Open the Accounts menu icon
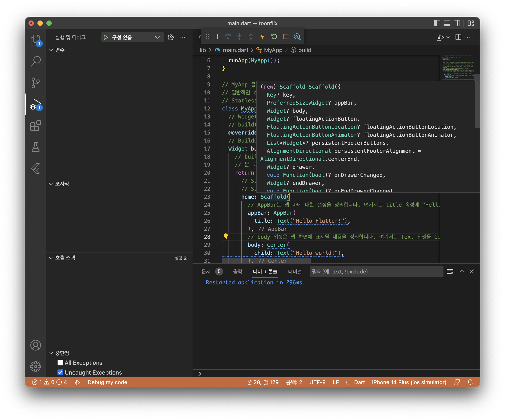The image size is (505, 420). point(36,345)
